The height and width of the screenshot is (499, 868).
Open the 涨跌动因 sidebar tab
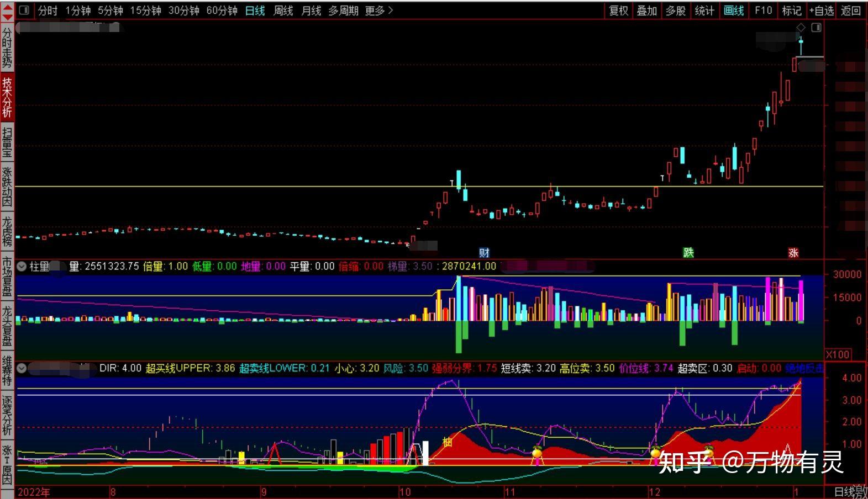[7, 187]
